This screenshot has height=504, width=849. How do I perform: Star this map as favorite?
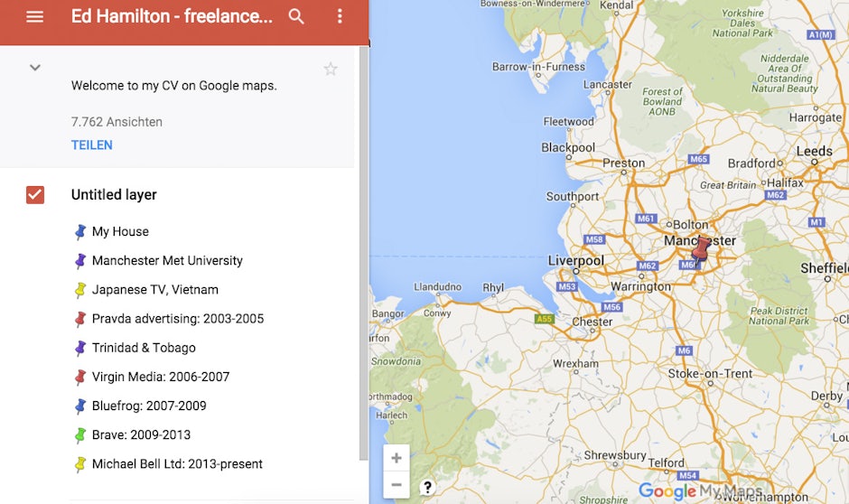[x=331, y=69]
